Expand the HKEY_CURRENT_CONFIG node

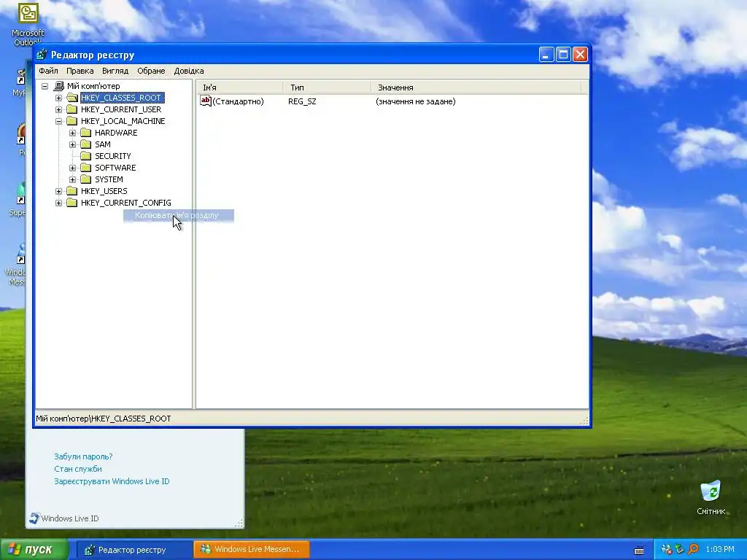pos(58,203)
